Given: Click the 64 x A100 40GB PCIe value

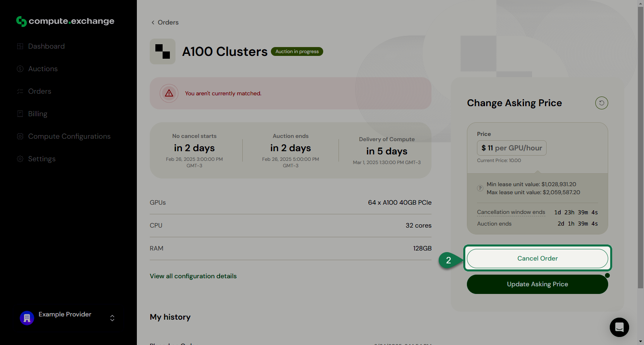Looking at the screenshot, I should [x=400, y=203].
